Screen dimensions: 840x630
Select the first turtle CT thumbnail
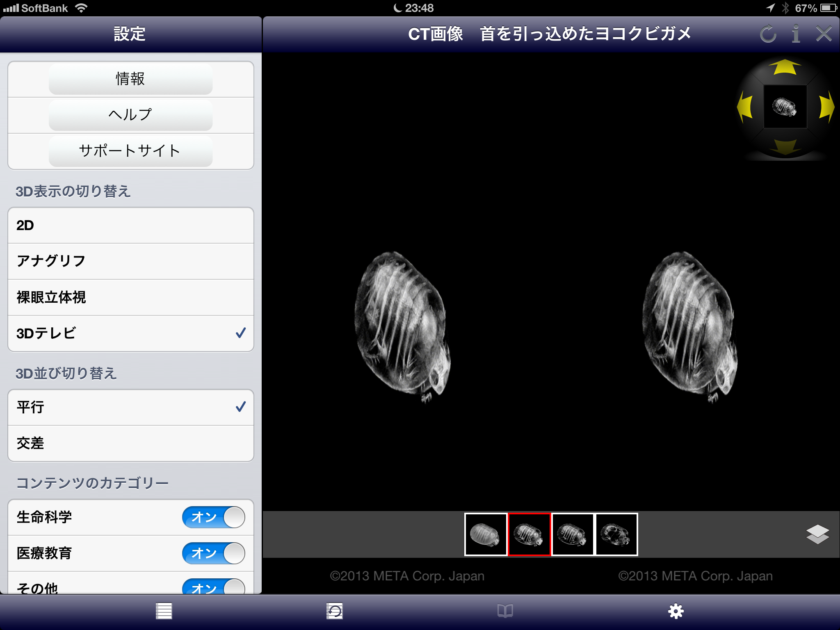pyautogui.click(x=486, y=534)
